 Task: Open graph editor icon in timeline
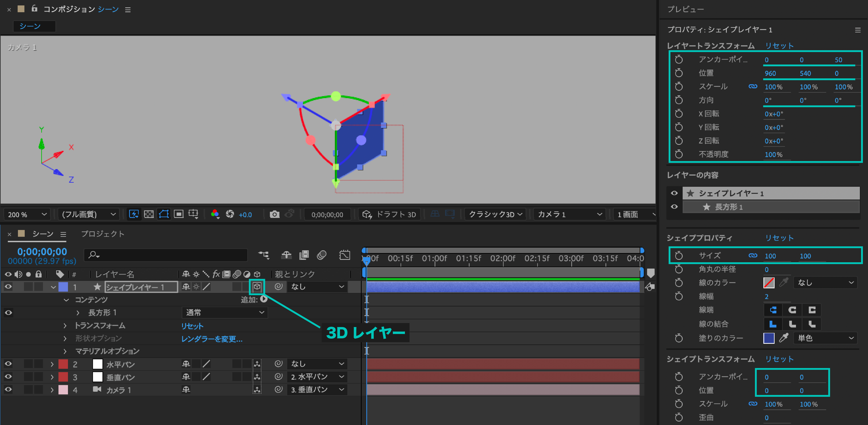tap(344, 255)
